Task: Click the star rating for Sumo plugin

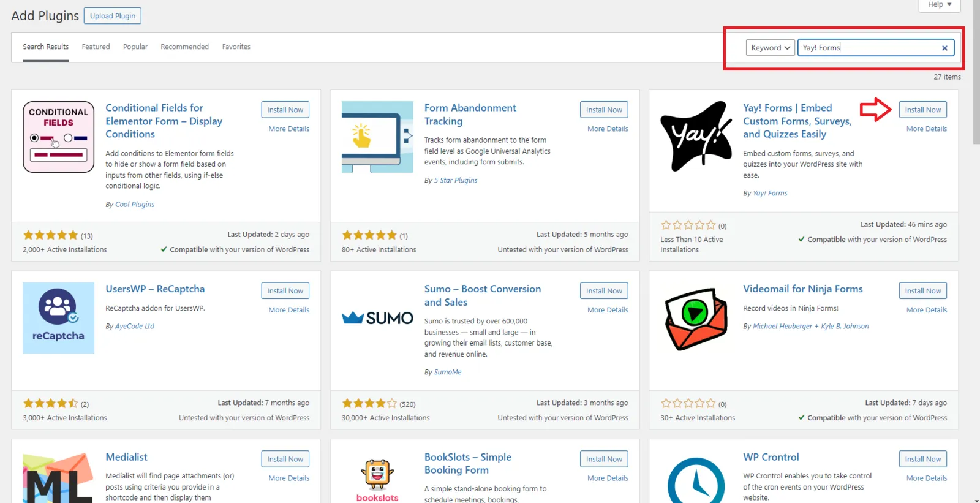Action: click(369, 404)
